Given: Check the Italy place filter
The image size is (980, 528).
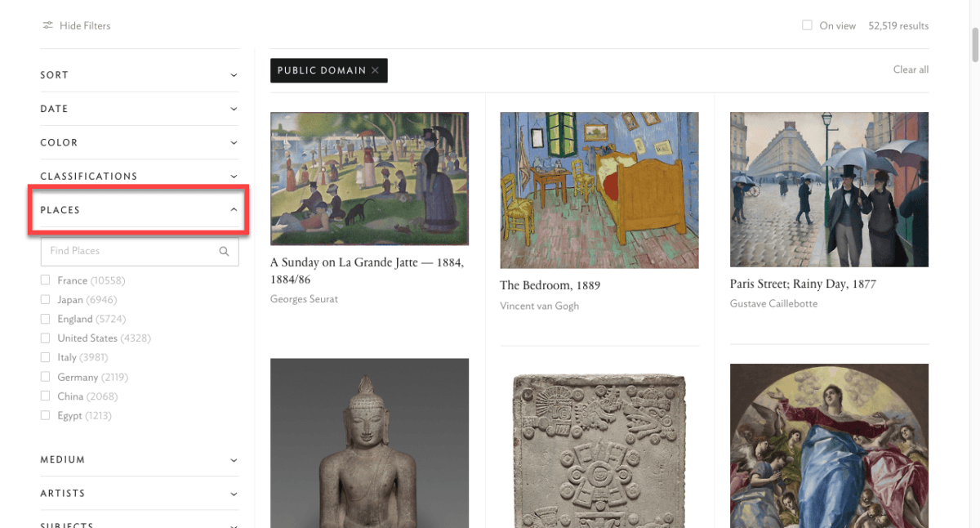Looking at the screenshot, I should [46, 357].
